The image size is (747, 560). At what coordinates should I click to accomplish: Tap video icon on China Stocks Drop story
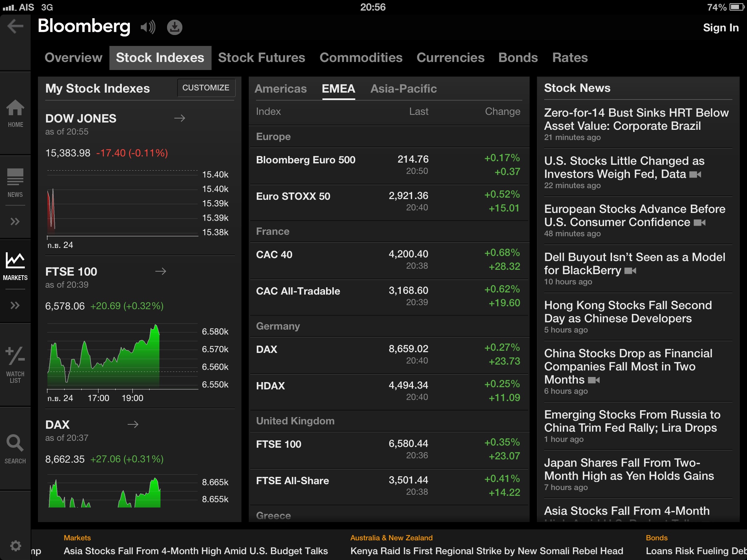tap(594, 380)
